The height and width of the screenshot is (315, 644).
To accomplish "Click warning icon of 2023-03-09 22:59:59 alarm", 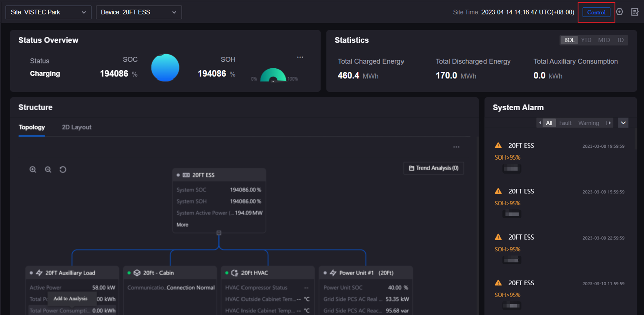I will point(498,237).
